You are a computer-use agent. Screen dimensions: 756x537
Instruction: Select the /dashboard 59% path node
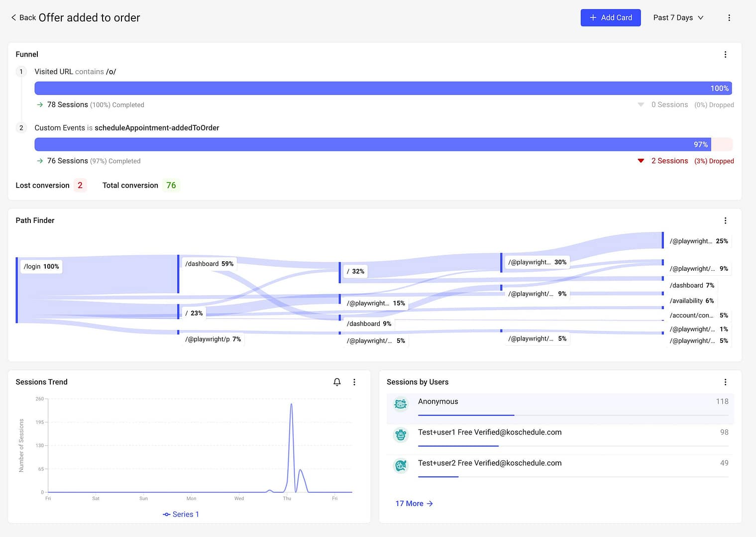[209, 264]
